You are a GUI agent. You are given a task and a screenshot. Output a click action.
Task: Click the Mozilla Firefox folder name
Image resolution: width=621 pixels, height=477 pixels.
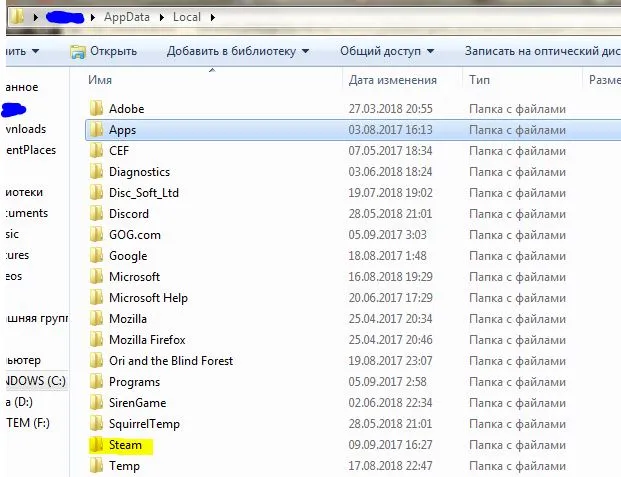(x=147, y=340)
